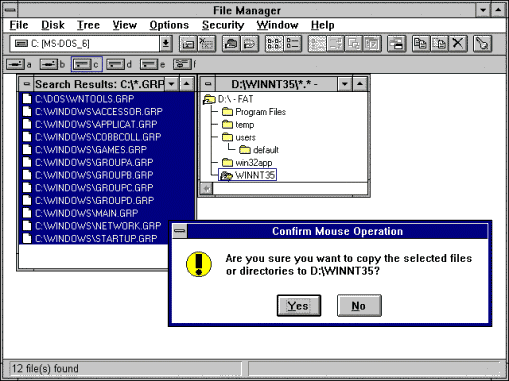
Task: Select hard drive d icon
Action: (x=115, y=64)
